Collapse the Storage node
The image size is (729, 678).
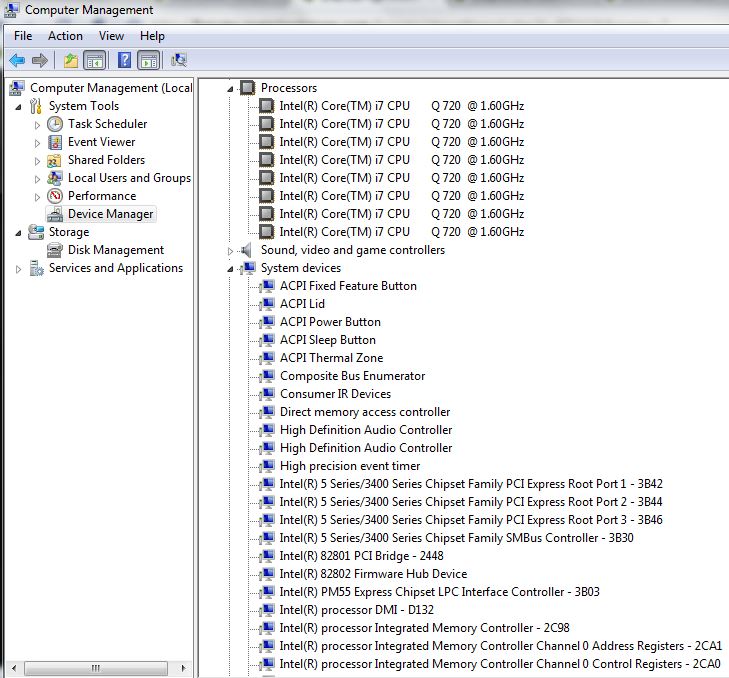(18, 233)
